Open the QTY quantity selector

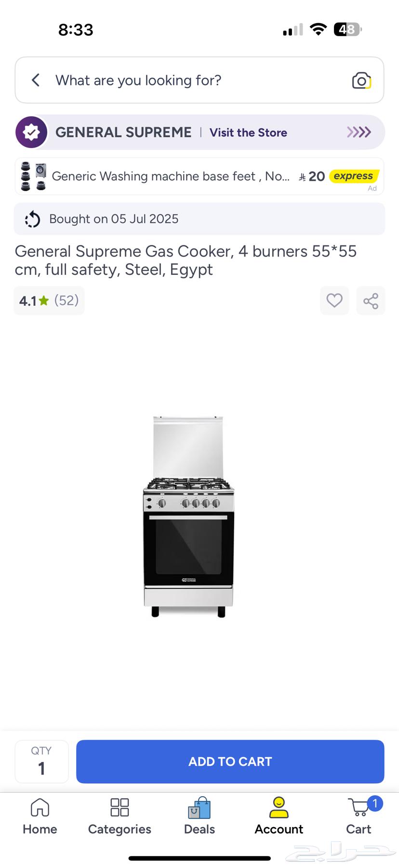pos(42,761)
